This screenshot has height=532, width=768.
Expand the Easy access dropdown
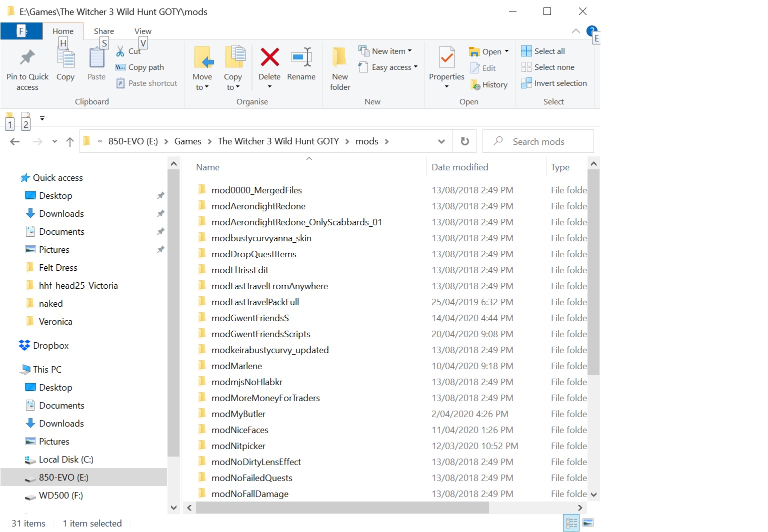[x=415, y=67]
